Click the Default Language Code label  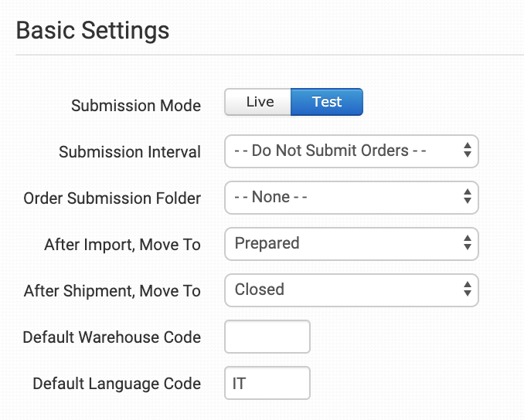pos(117,384)
